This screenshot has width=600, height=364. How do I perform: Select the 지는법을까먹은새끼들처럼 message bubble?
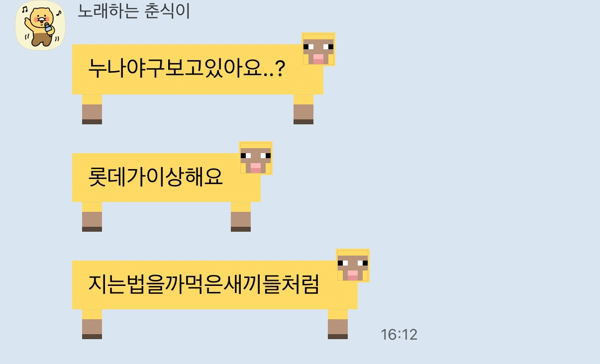coord(215,285)
